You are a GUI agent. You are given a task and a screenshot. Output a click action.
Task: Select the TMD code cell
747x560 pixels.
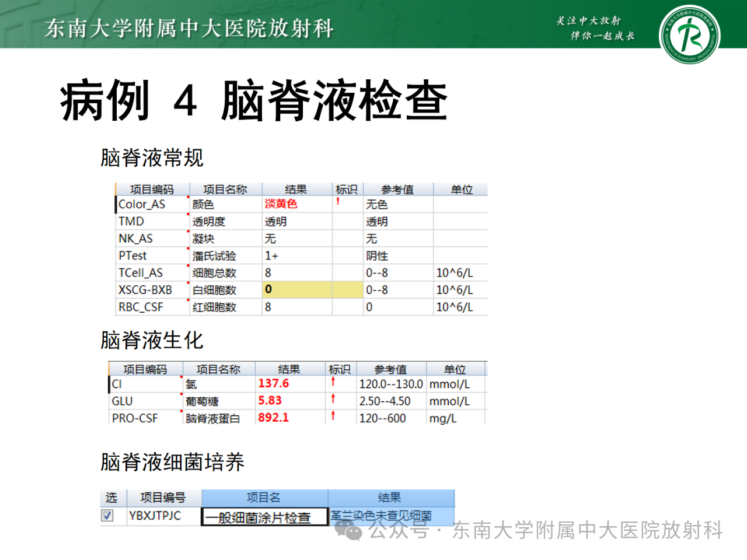(152, 222)
